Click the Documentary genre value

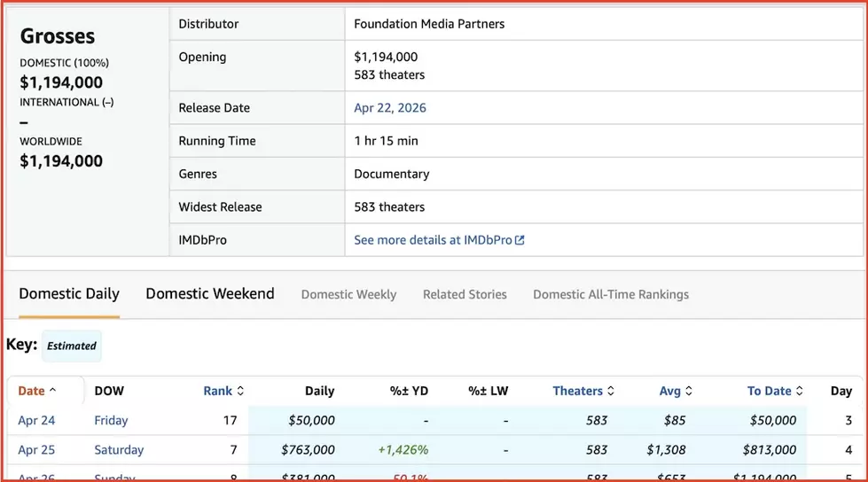(391, 174)
